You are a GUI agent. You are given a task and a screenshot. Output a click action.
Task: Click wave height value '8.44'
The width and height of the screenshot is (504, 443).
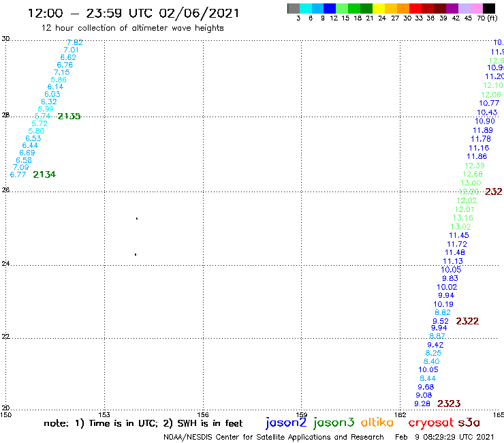pos(428,378)
